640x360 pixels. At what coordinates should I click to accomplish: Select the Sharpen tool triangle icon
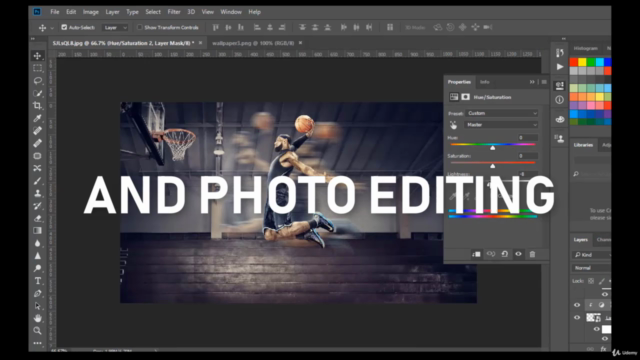point(38,256)
